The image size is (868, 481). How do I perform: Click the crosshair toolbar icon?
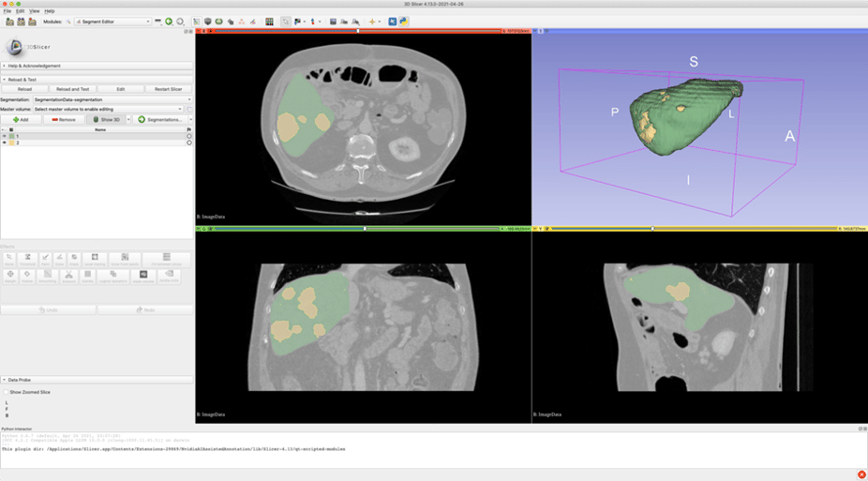tap(372, 22)
